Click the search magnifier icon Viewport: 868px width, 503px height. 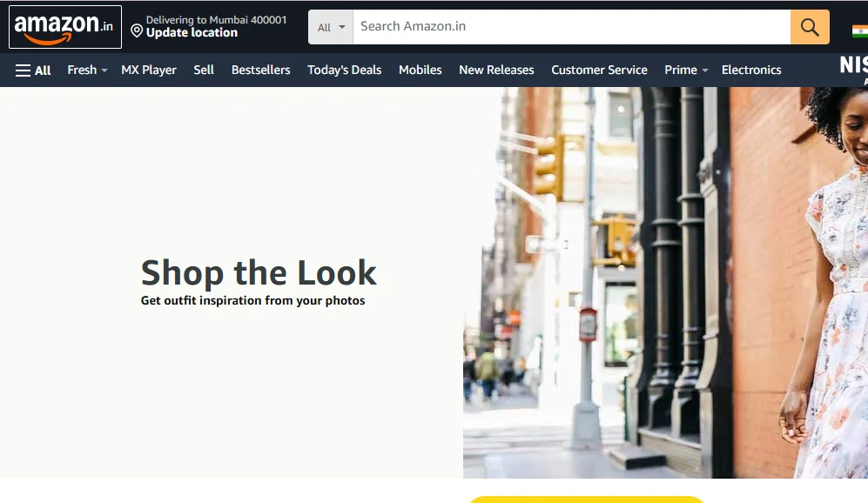tap(809, 26)
